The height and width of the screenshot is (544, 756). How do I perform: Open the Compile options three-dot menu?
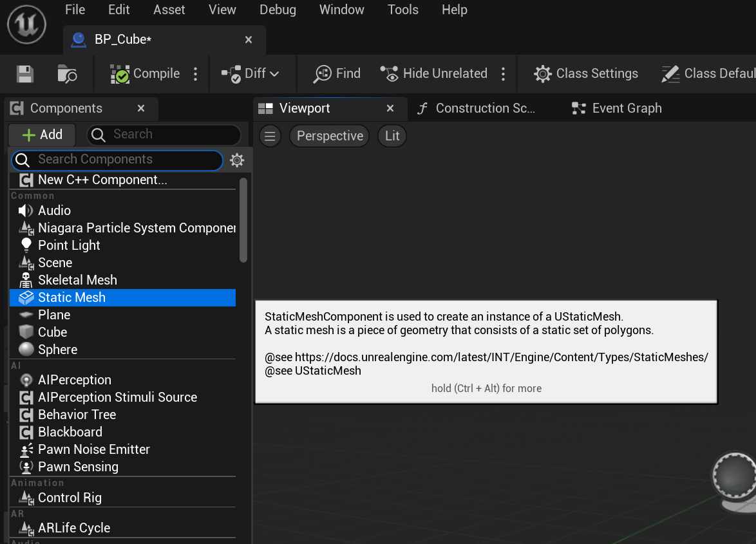[x=195, y=74]
